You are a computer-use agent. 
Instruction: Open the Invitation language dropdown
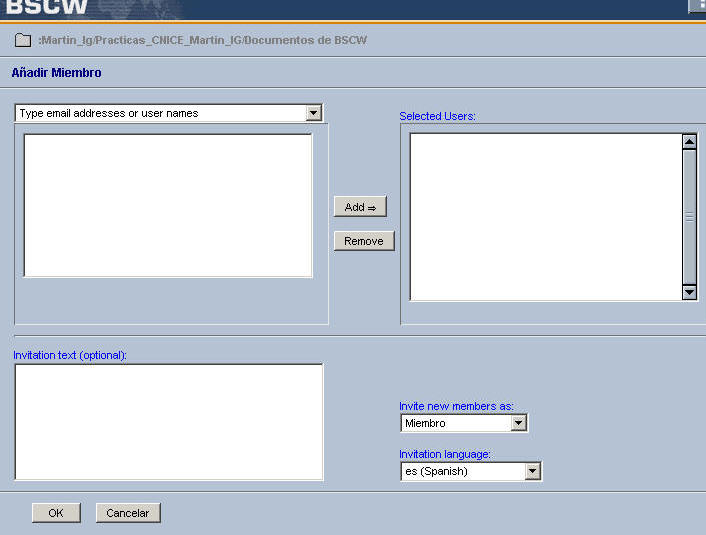[532, 471]
